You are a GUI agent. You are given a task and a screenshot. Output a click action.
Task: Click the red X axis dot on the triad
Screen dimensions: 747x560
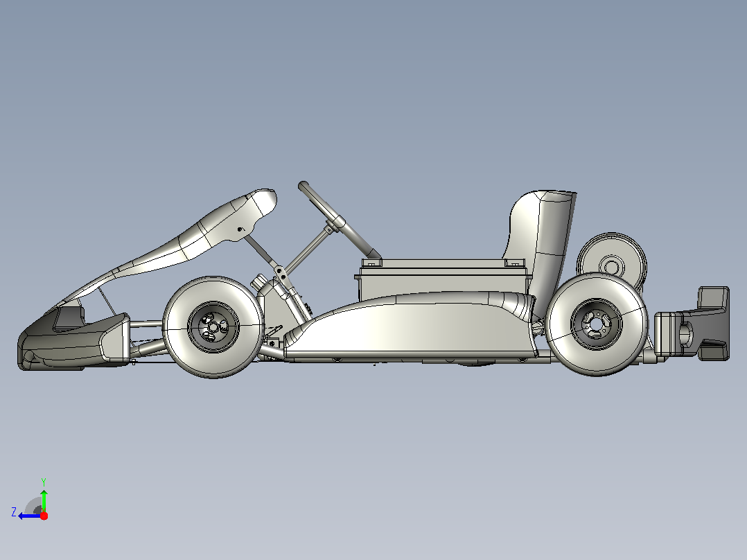point(44,516)
